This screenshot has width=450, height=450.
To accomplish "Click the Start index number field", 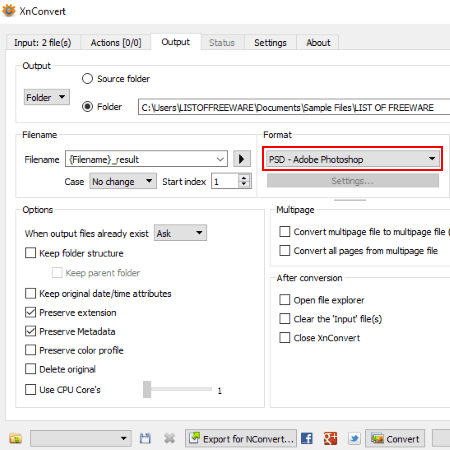I will click(x=225, y=181).
